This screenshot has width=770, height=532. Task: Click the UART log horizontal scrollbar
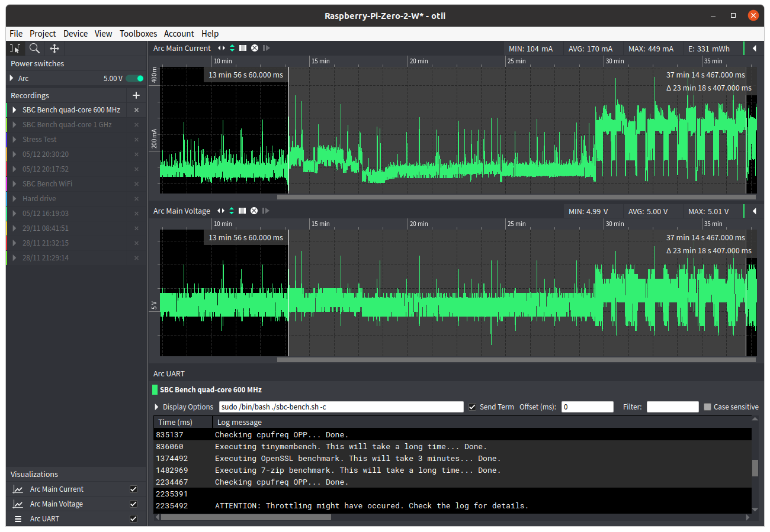[x=246, y=517]
